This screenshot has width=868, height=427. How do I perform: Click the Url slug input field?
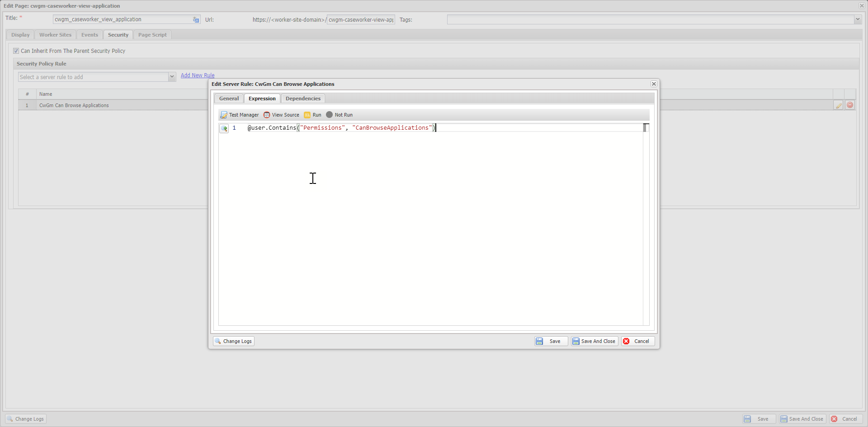tap(361, 19)
